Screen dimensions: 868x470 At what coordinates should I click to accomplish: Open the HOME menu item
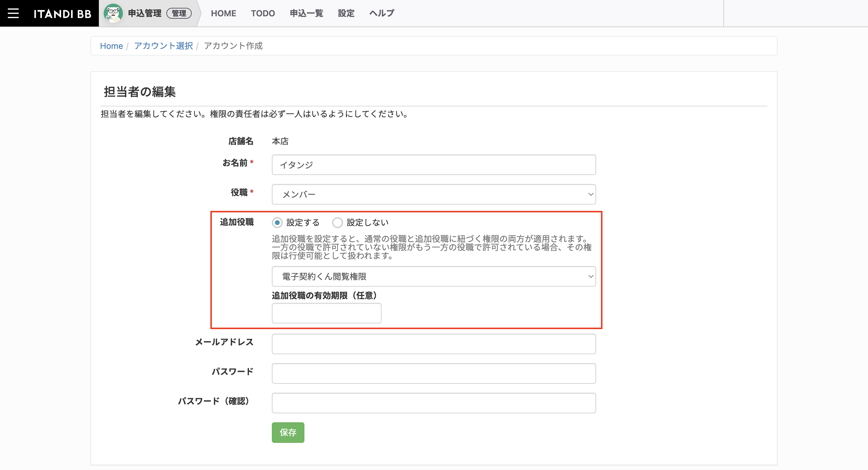pos(223,13)
